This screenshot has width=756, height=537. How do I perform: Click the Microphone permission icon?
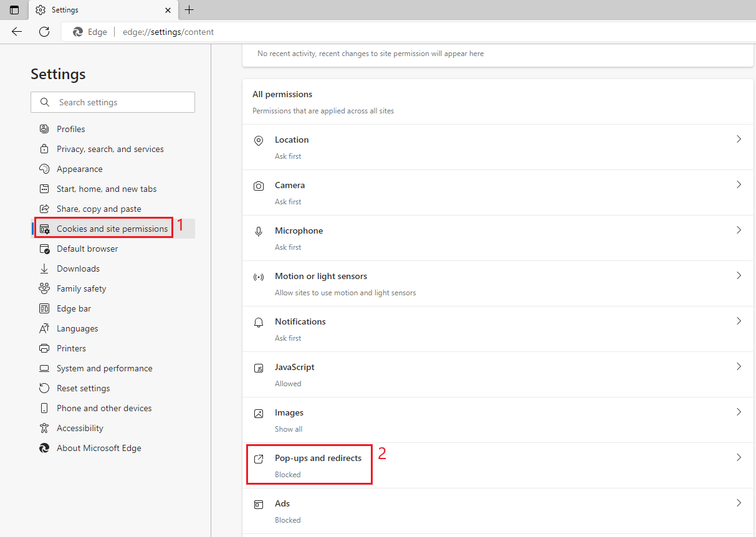click(259, 232)
